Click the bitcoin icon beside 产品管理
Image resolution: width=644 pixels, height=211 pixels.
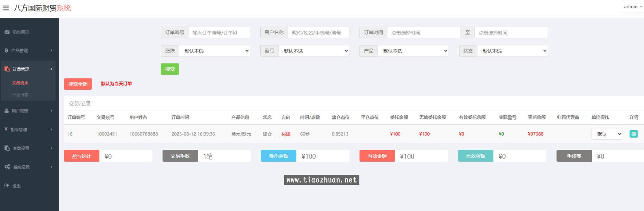click(6, 51)
